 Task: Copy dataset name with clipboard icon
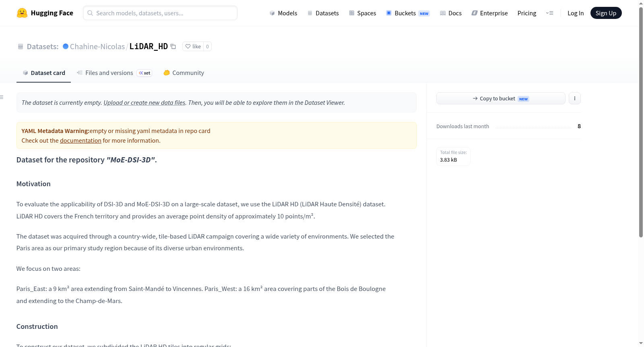(x=173, y=46)
